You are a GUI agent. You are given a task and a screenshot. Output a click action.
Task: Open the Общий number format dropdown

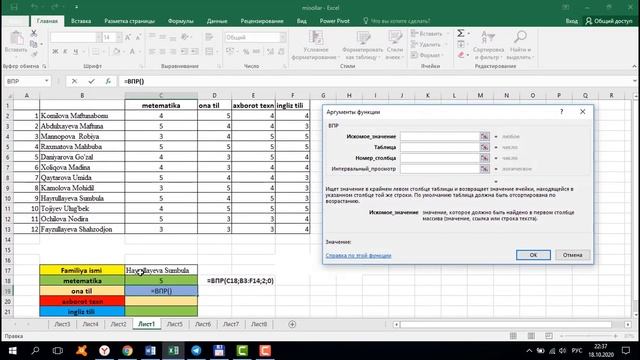(282, 38)
